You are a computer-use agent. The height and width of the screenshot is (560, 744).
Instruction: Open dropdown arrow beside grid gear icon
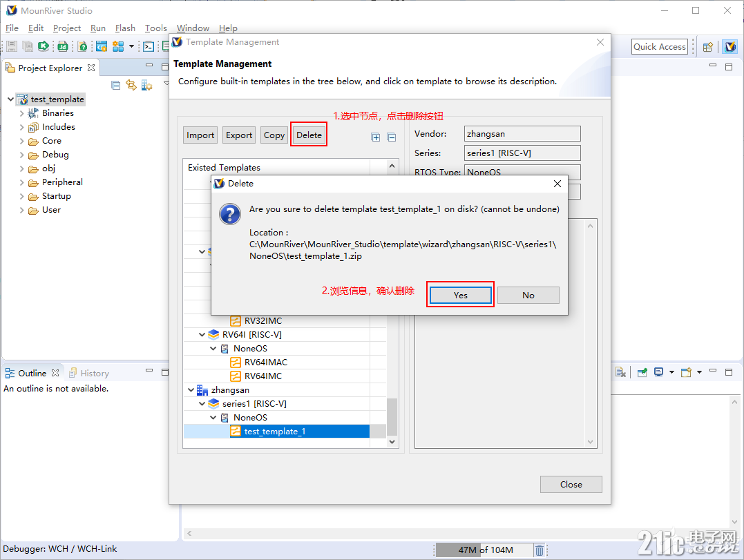pos(131,46)
